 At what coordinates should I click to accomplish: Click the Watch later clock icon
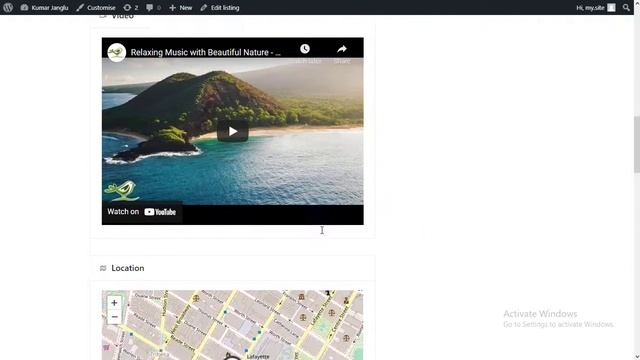[x=305, y=49]
